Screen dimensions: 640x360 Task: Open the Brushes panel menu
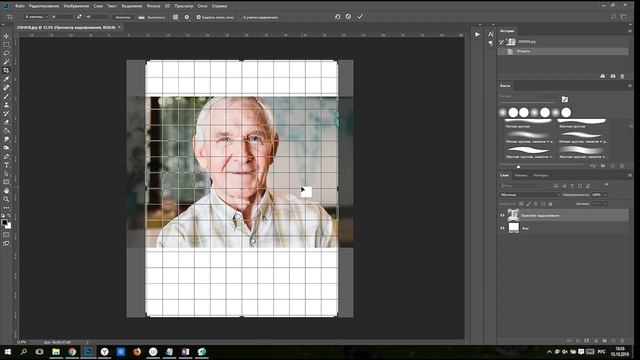[x=630, y=86]
